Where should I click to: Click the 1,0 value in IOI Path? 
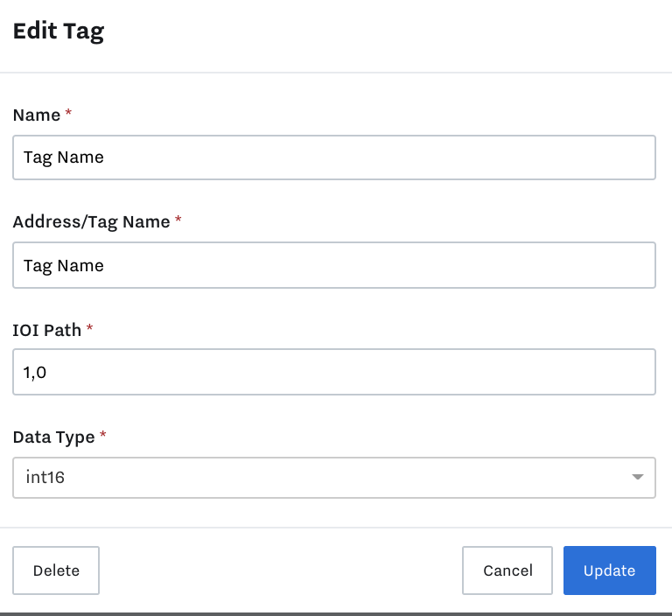[x=35, y=373]
